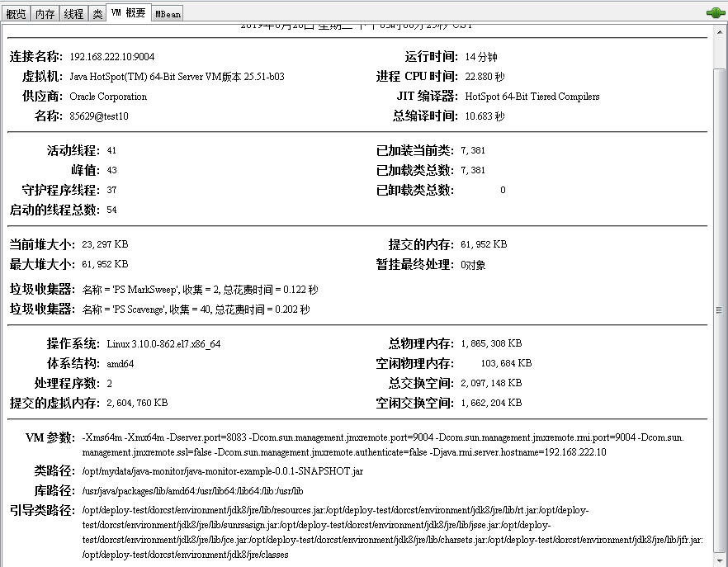Click the green connection status icon

[717, 12]
